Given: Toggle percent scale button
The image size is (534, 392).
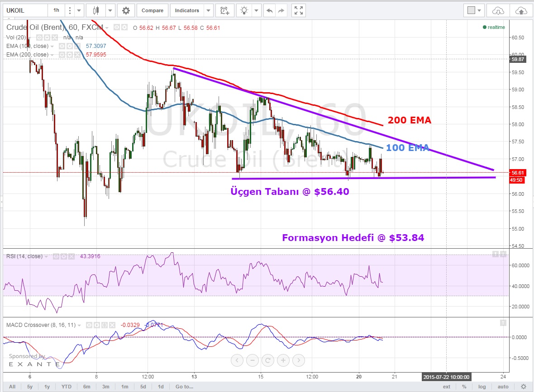Looking at the screenshot, I should pos(464,387).
